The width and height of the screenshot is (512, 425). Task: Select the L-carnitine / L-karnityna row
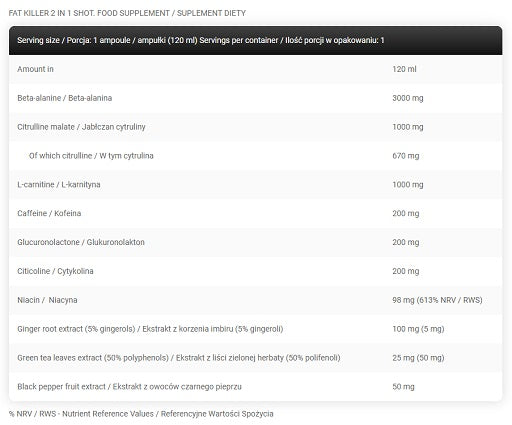[x=256, y=185]
